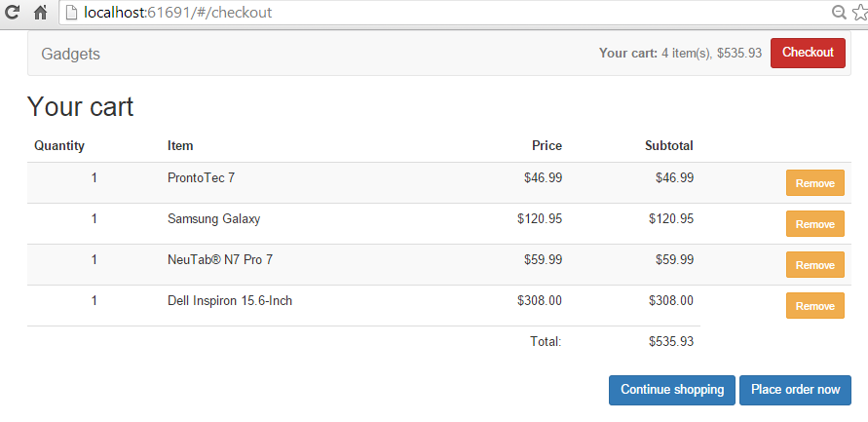Click the browser reload icon
The height and width of the screenshot is (422, 868).
tap(14, 13)
